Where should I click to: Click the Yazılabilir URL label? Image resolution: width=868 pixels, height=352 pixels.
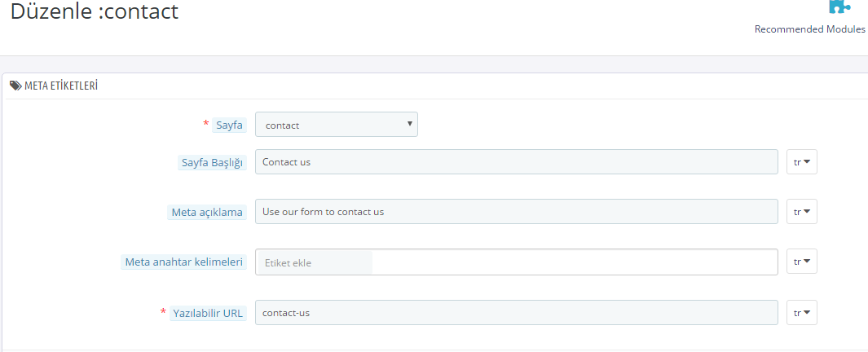[x=208, y=313]
